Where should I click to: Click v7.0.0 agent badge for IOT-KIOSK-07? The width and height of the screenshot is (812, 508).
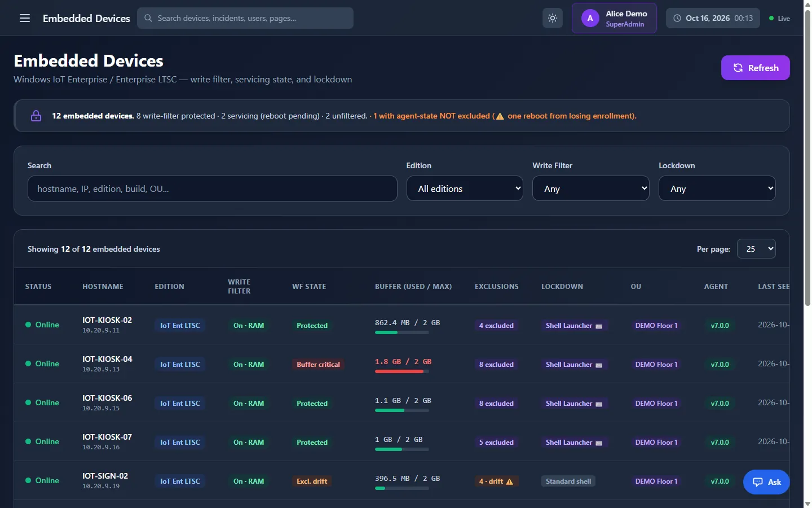[x=720, y=443]
